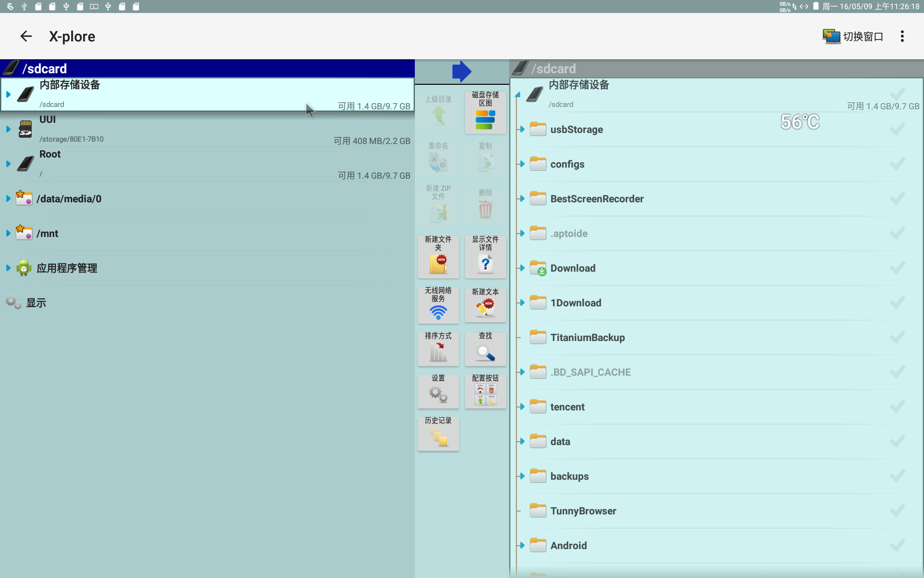Click the magnifier search tool
This screenshot has height=578, width=924.
(x=485, y=348)
